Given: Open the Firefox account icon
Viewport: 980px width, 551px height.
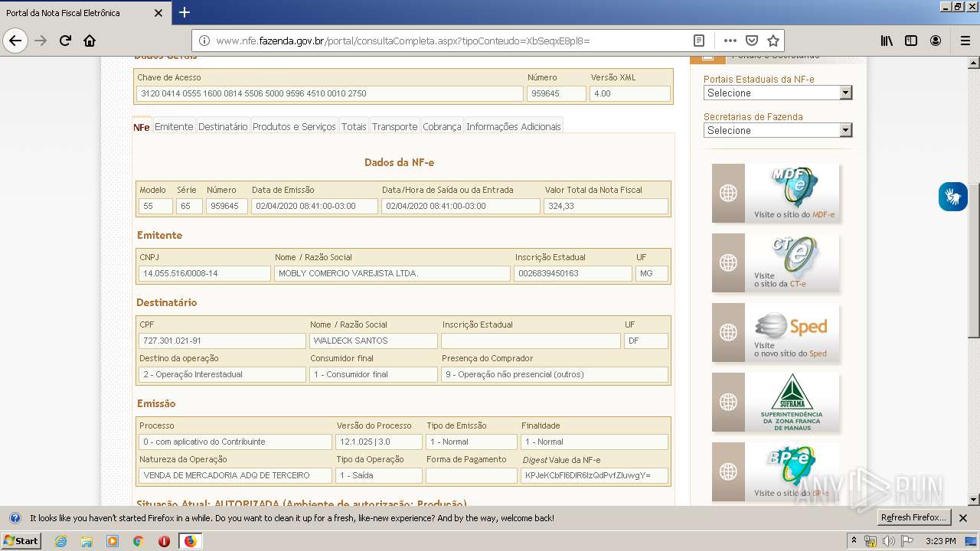Looking at the screenshot, I should click(x=936, y=41).
